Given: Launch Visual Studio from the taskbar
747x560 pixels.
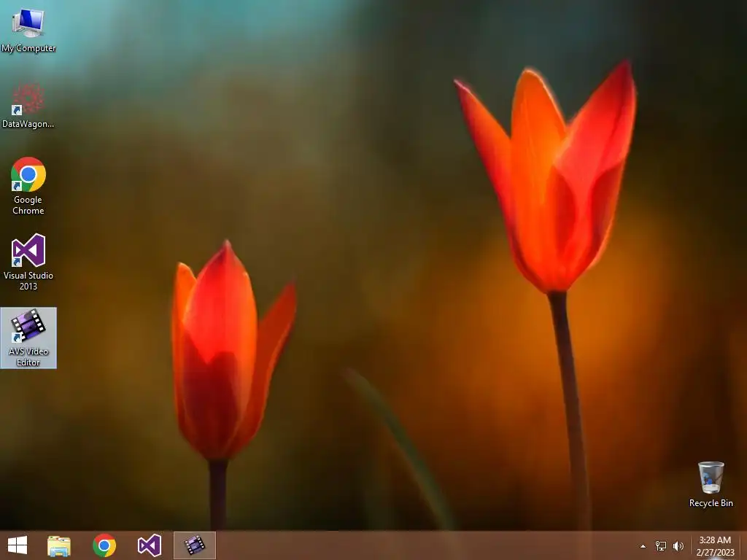Looking at the screenshot, I should point(149,545).
